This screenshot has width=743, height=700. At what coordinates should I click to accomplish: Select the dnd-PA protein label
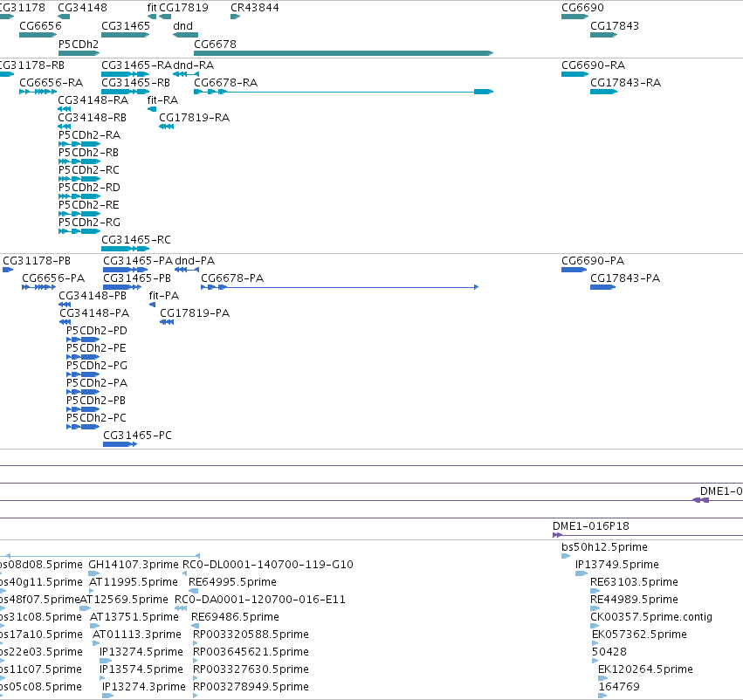195,260
